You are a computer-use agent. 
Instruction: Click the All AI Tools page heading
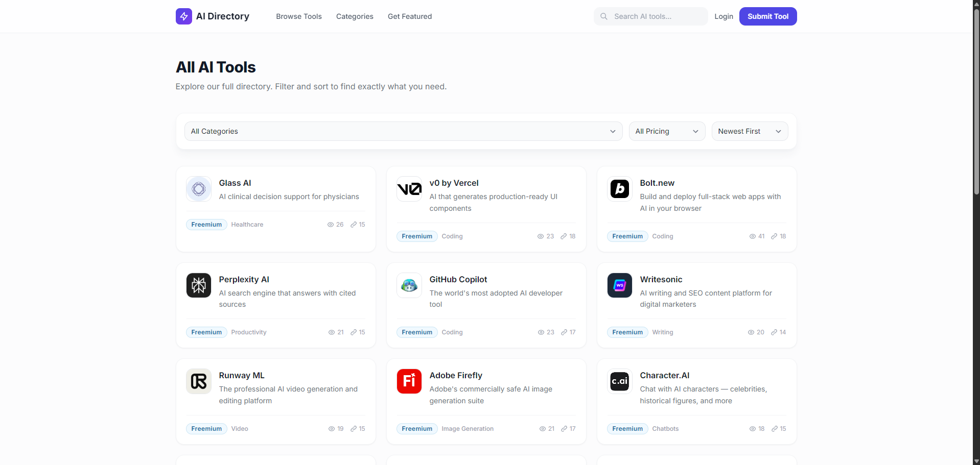point(216,67)
